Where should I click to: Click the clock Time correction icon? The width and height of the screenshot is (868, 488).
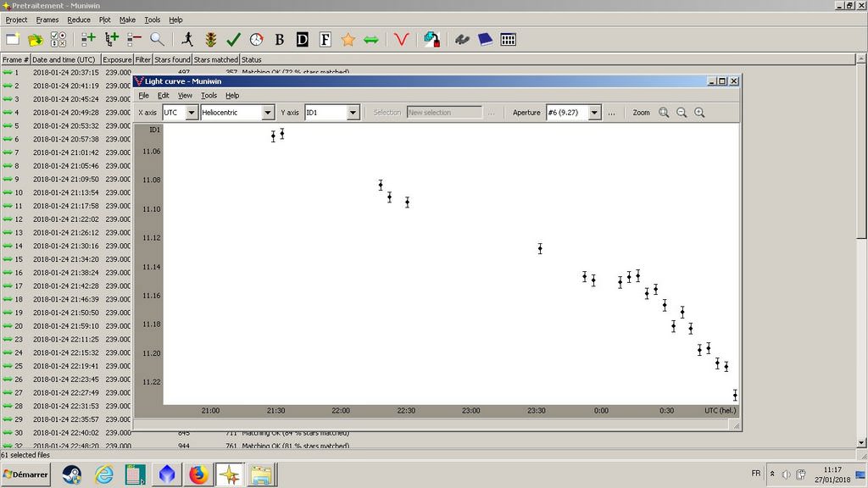(256, 39)
